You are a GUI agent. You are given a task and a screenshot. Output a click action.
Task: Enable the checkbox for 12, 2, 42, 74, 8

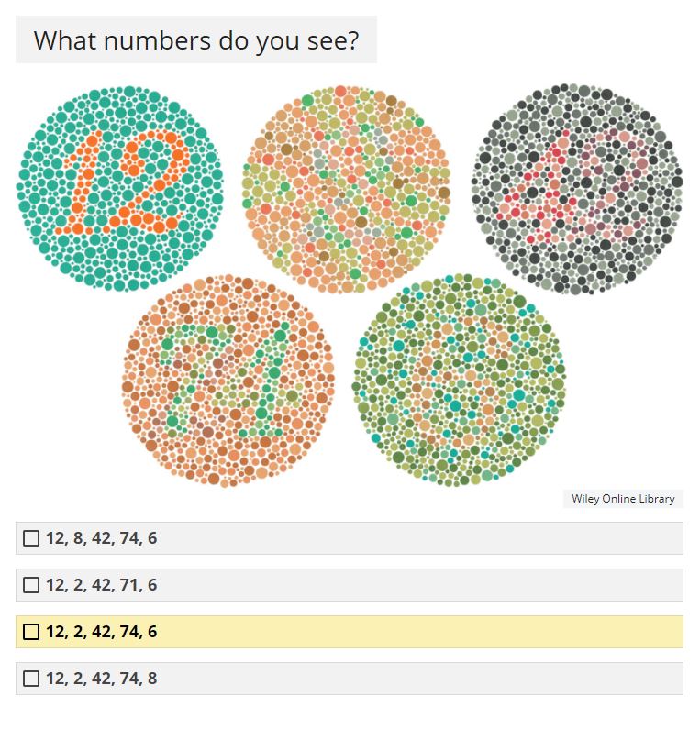[x=31, y=679]
